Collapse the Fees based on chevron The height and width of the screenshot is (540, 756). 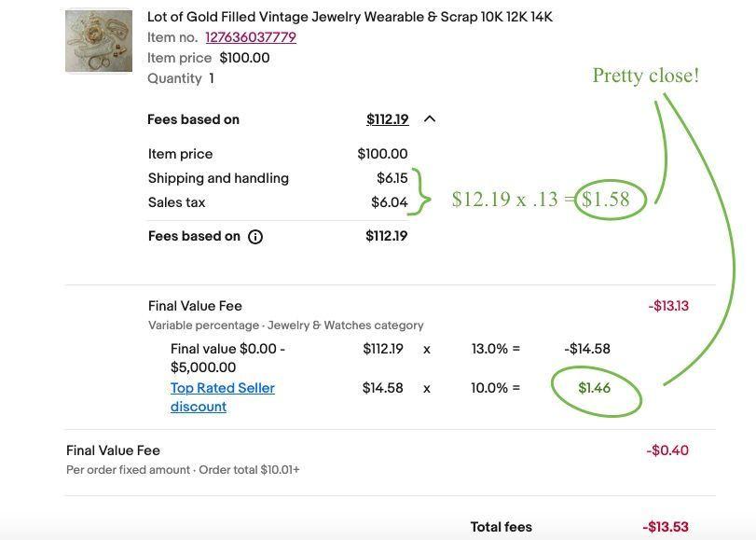pos(430,118)
